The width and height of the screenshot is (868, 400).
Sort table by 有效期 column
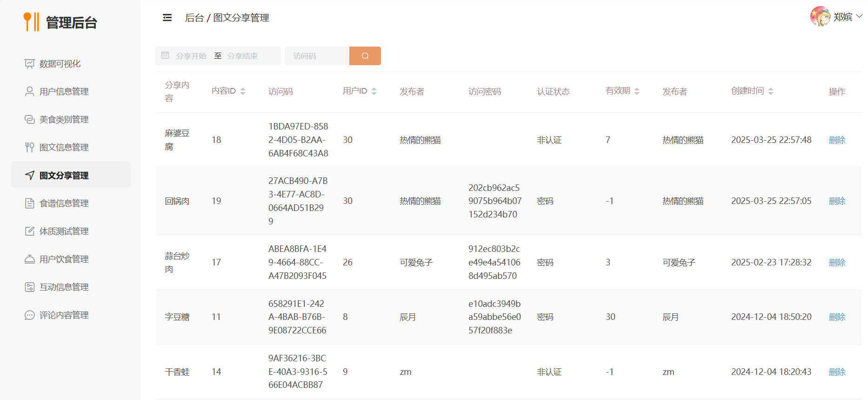click(x=637, y=91)
